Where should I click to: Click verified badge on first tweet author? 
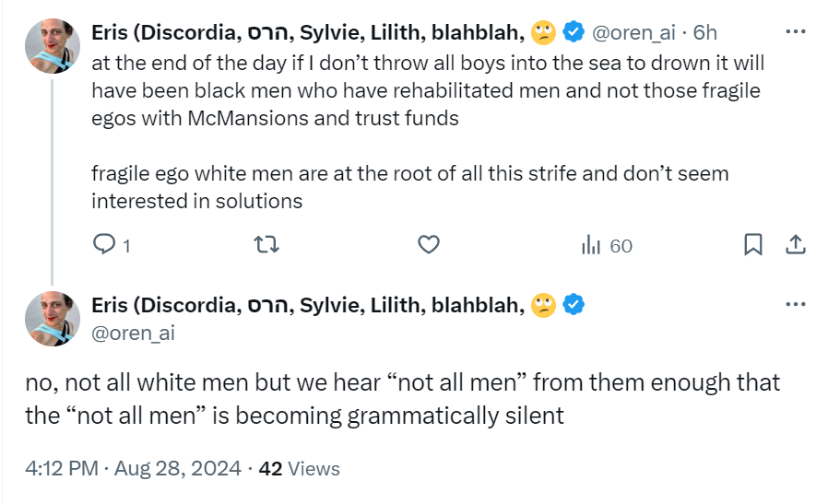pos(574,31)
